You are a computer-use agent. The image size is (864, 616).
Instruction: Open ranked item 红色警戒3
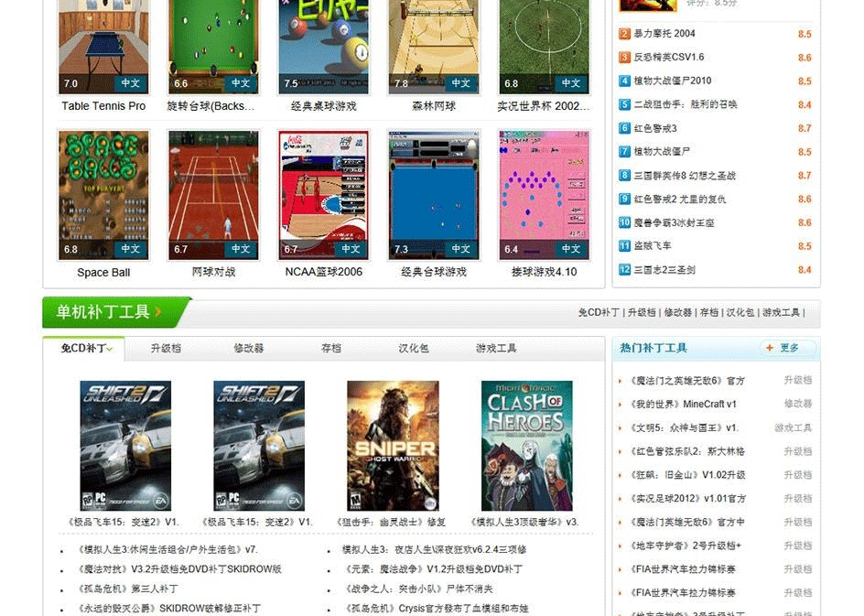click(655, 128)
